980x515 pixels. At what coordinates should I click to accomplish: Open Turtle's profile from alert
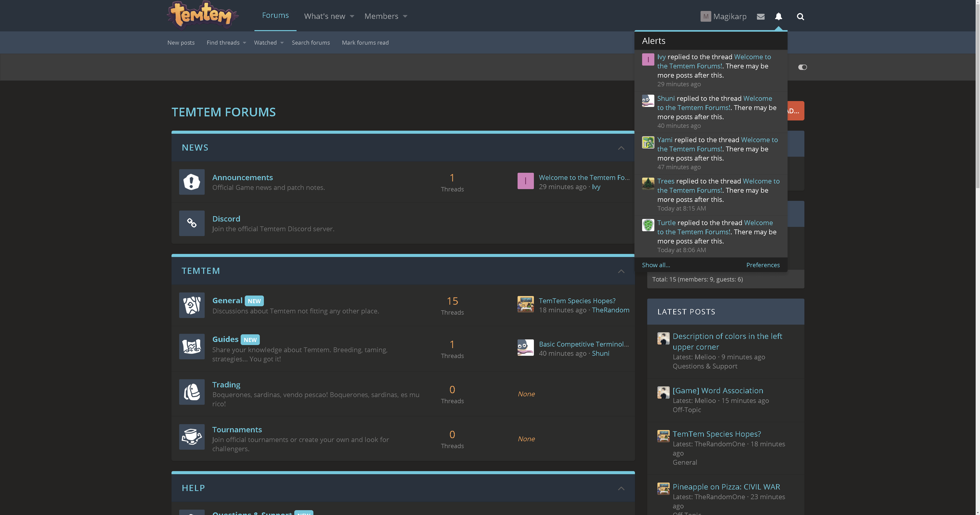tap(667, 223)
